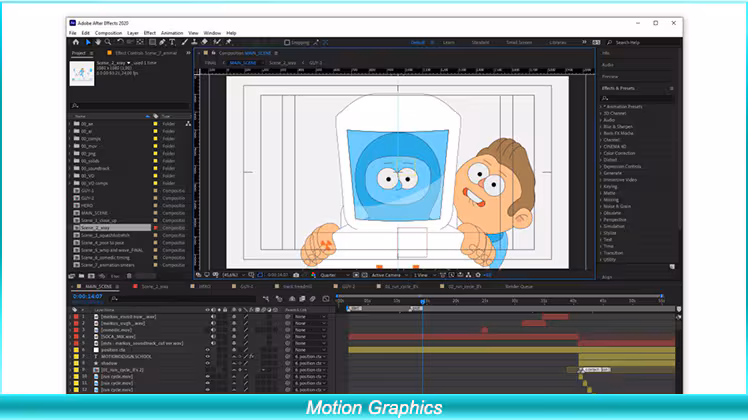The image size is (748, 420).
Task: Open the Active Camera dropdown
Action: coord(390,275)
